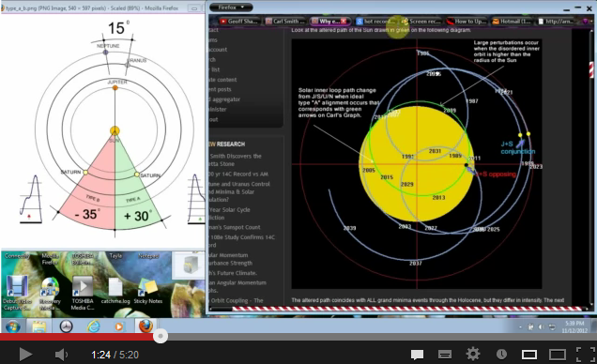Click the Watch Later clock icon
This screenshot has height=364, width=597.
coord(501,355)
